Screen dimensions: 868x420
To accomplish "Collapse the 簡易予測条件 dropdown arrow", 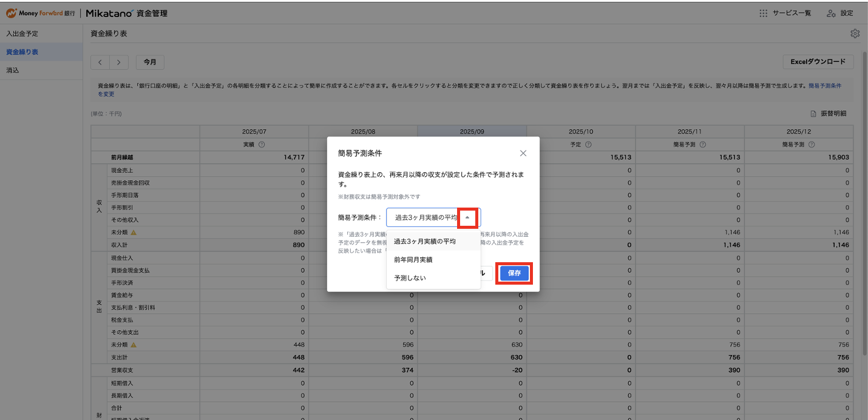I will pyautogui.click(x=467, y=217).
